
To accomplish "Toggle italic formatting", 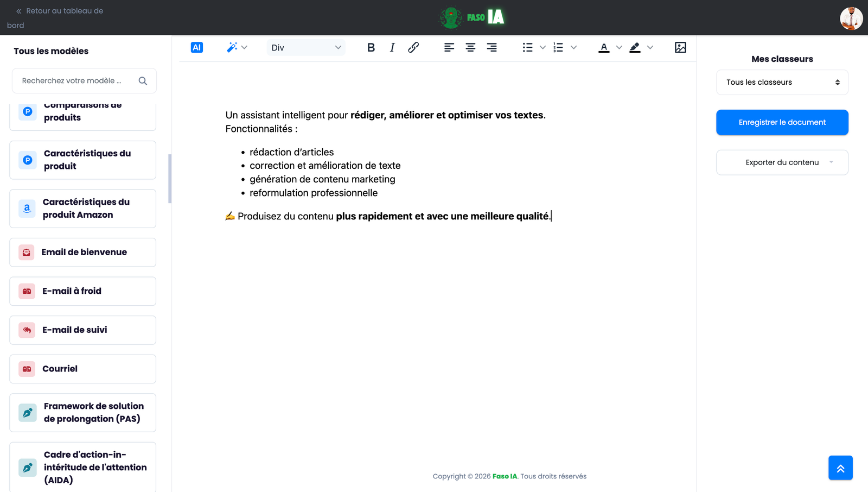I will click(392, 48).
